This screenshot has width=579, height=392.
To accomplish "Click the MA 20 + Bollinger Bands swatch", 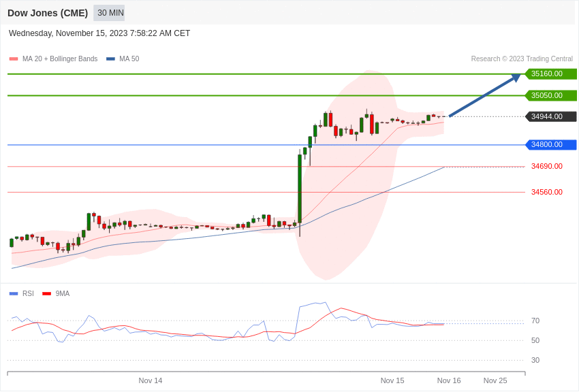I will 14,59.
